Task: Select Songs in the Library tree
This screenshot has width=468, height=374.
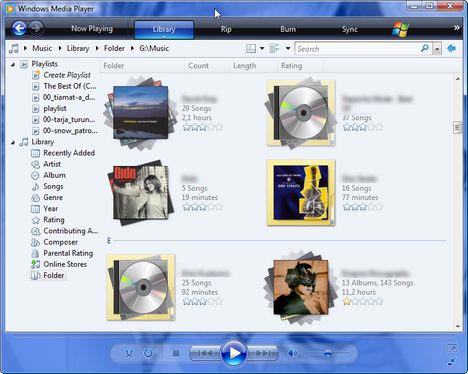Action: tap(53, 186)
